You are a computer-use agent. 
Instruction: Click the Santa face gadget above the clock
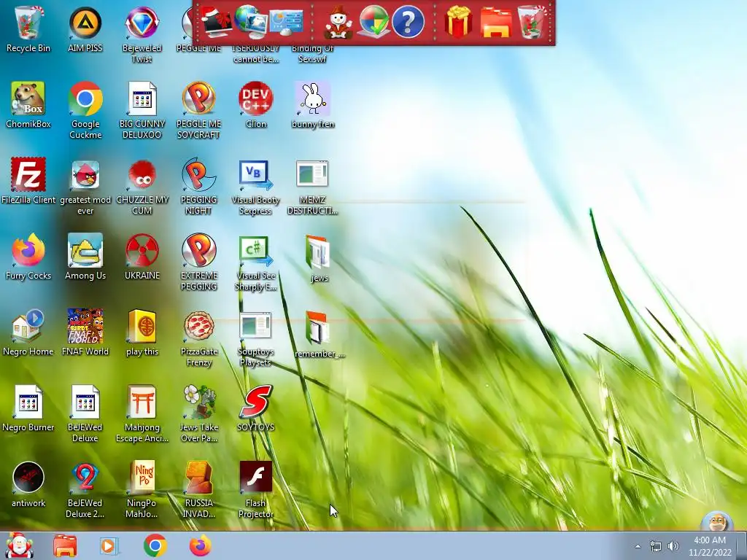coord(718,521)
